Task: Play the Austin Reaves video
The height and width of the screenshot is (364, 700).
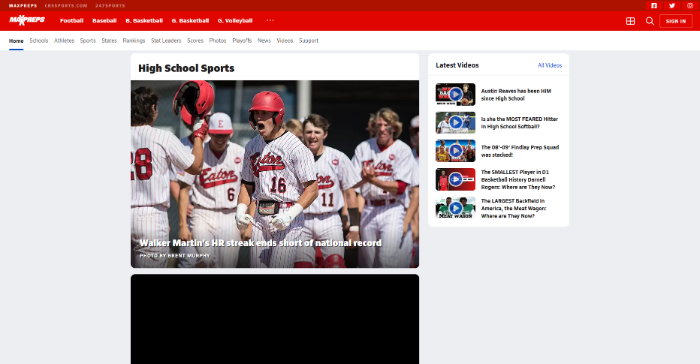Action: click(x=455, y=94)
